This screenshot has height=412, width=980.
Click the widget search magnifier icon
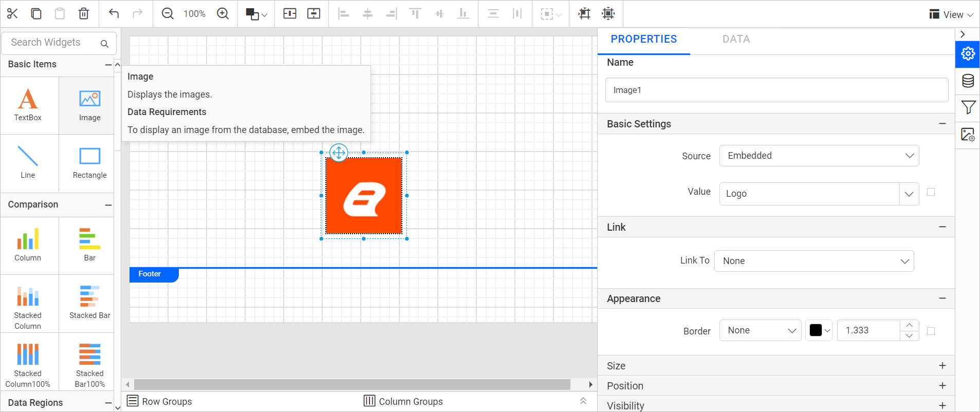pyautogui.click(x=104, y=44)
